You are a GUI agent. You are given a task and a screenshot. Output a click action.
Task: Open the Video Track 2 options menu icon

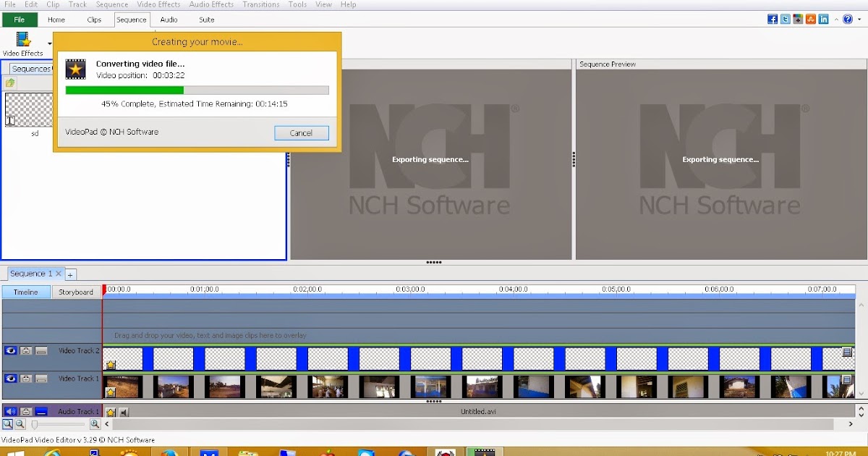click(847, 352)
